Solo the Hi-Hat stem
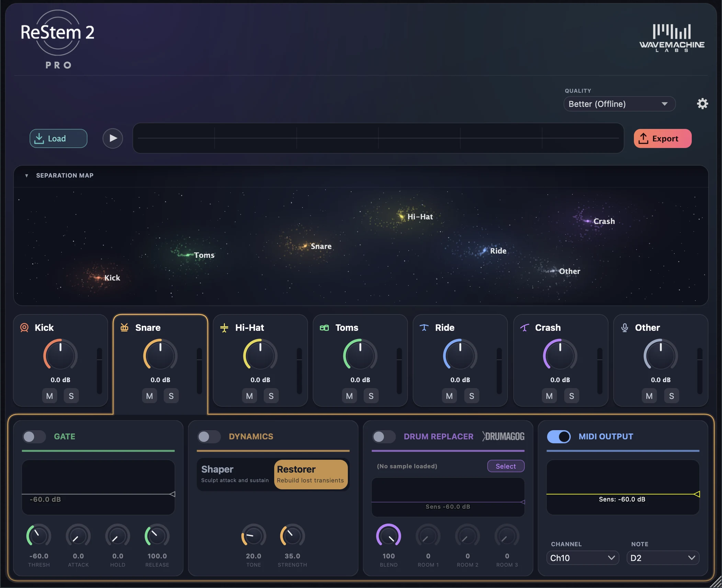 click(271, 396)
